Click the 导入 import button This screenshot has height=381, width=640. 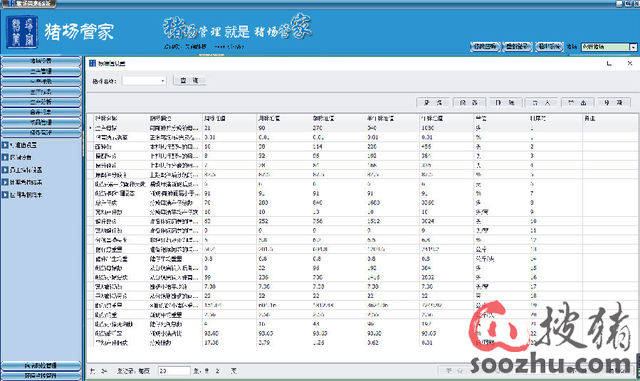pyautogui.click(x=542, y=102)
